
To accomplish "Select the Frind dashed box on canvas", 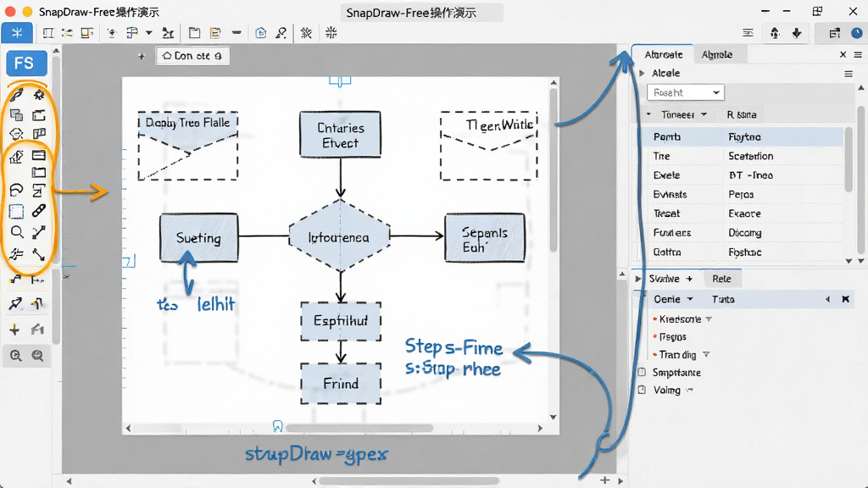I will point(341,384).
